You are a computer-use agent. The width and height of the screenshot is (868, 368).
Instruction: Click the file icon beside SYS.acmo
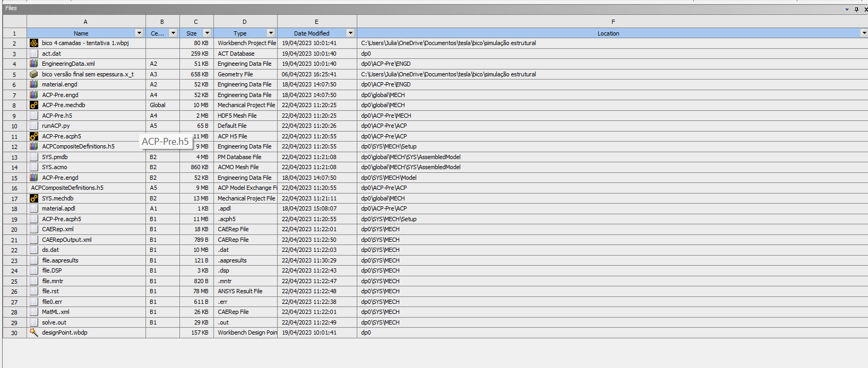pos(34,167)
